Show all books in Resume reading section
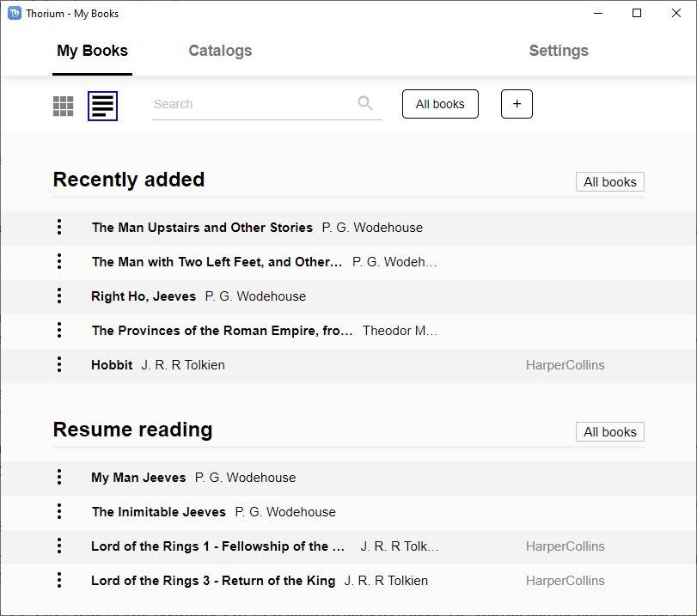Viewport: 697px width, 616px height. tap(610, 431)
